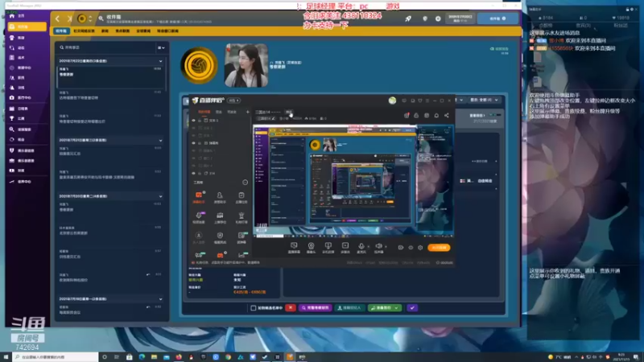Open the last tab under the top bar
The width and height of the screenshot is (644, 362).
[x=167, y=31]
